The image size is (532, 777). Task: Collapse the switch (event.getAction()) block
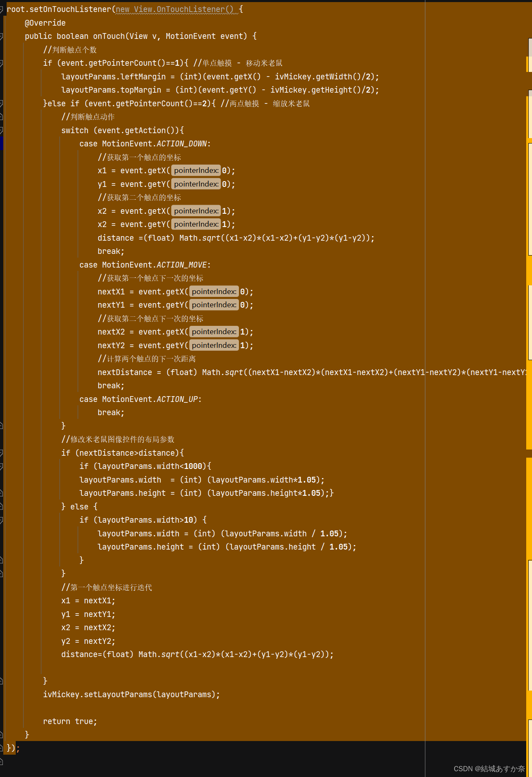point(1,131)
